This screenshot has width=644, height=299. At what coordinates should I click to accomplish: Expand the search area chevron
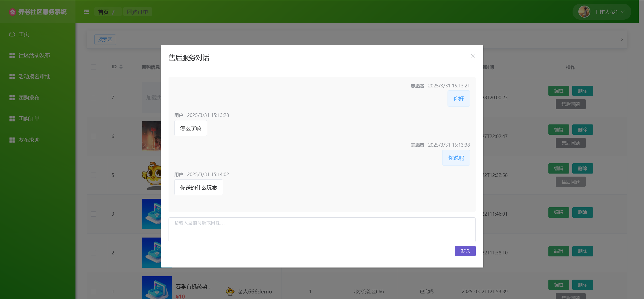coord(622,40)
